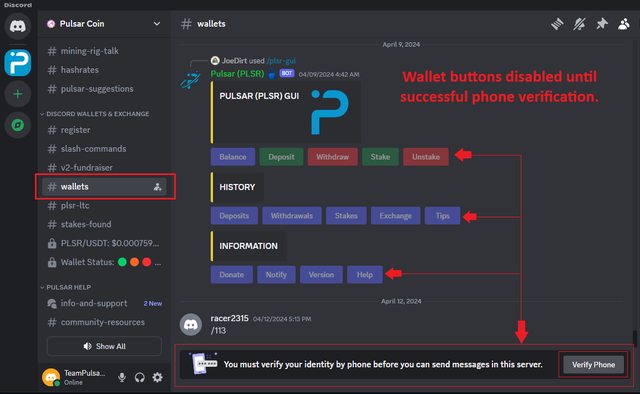This screenshot has height=394, width=640.
Task: Click the Pulsar bot avatar in the message
Action: pyautogui.click(x=191, y=80)
